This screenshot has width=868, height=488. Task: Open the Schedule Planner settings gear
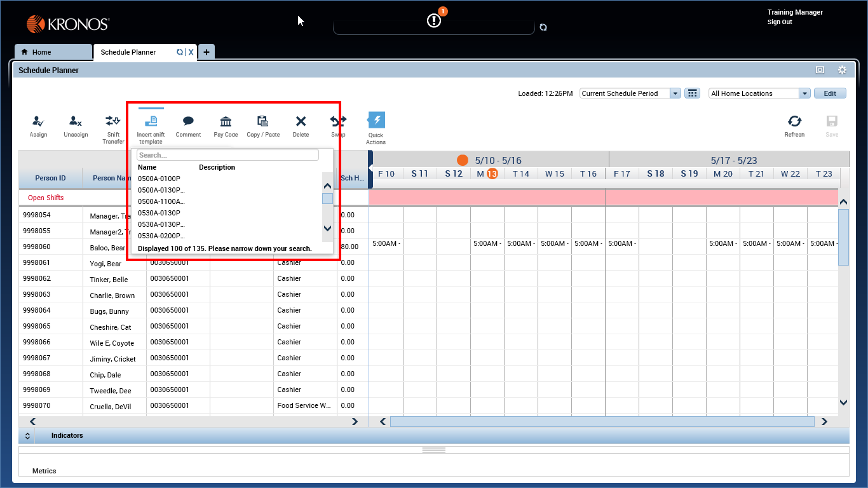coord(842,70)
